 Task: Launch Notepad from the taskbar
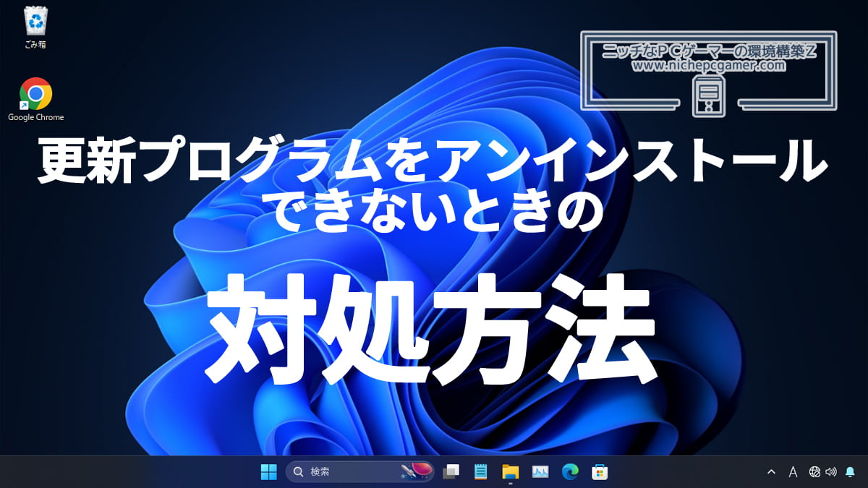(480, 472)
